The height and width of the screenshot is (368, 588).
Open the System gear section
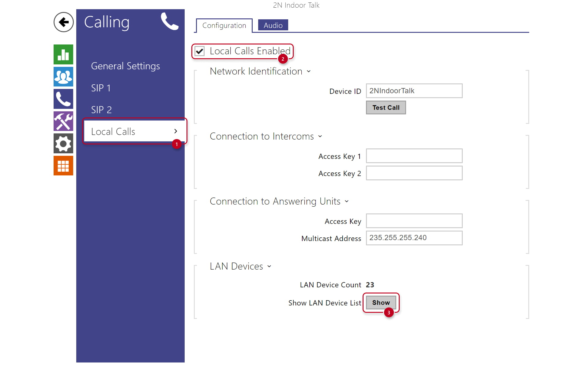(x=63, y=144)
